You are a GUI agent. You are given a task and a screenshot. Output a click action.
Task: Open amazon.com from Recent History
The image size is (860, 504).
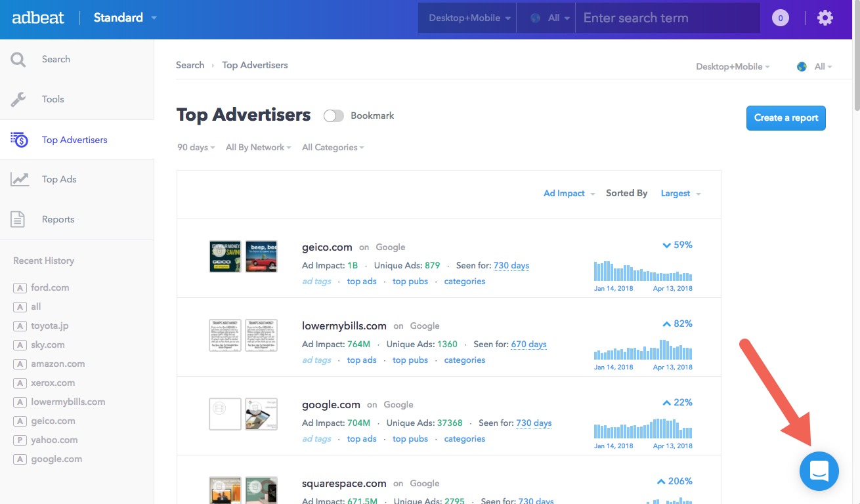coord(58,364)
